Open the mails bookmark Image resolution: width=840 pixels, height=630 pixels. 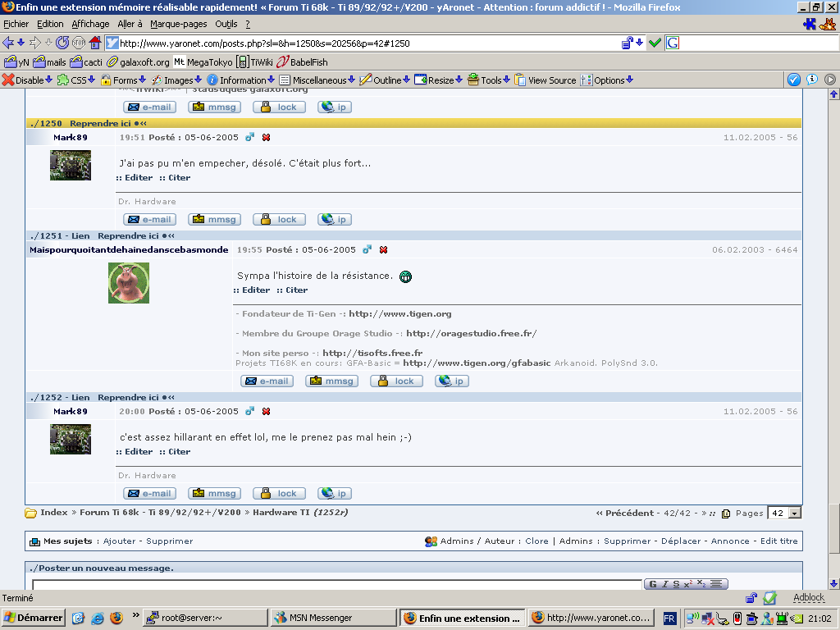coord(49,62)
